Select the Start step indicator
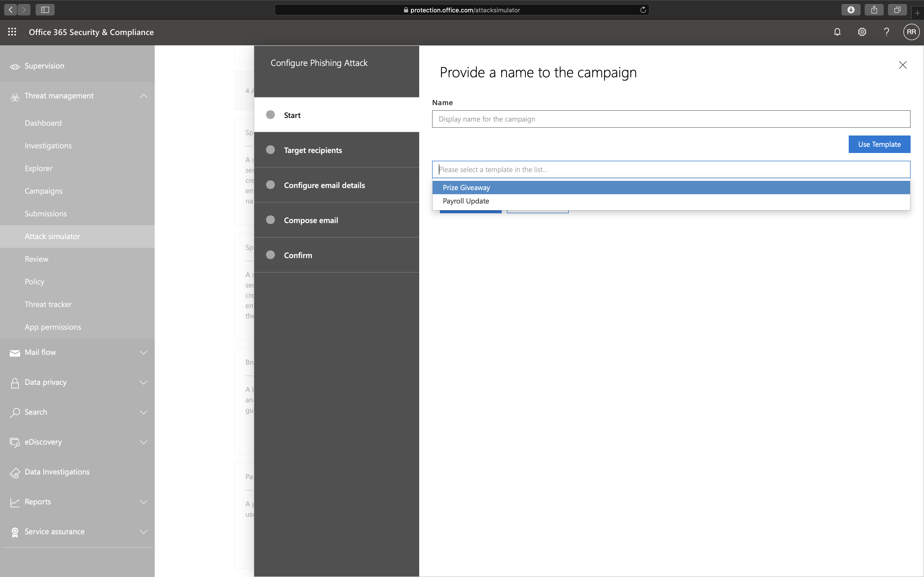 [x=270, y=115]
